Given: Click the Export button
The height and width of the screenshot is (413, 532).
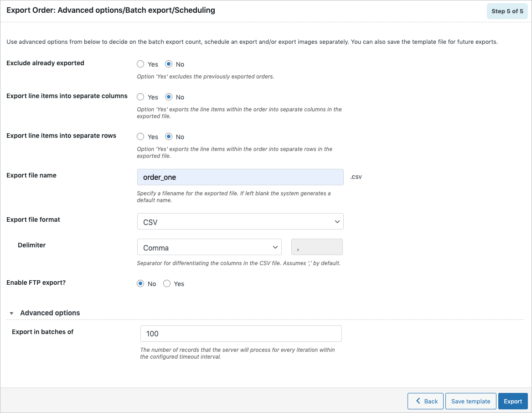Looking at the screenshot, I should (513, 401).
